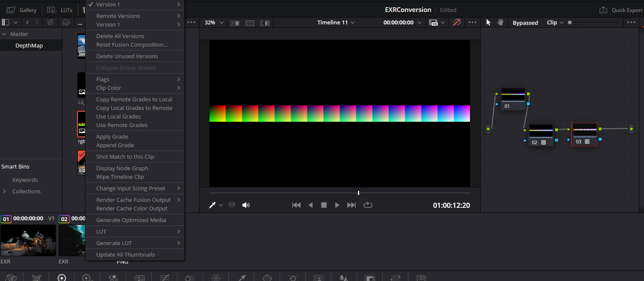Choose Reset Fusion Composition...
This screenshot has height=281, width=644.
click(135, 44)
